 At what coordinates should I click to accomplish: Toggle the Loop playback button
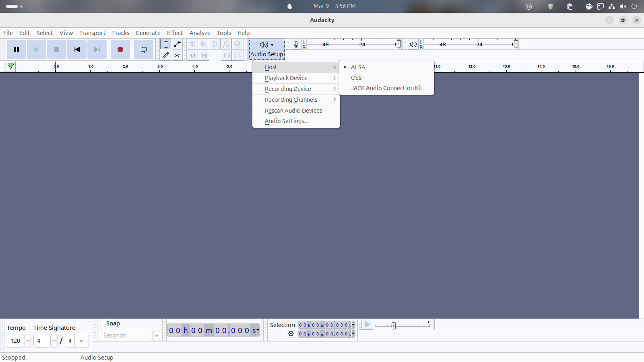(143, 49)
